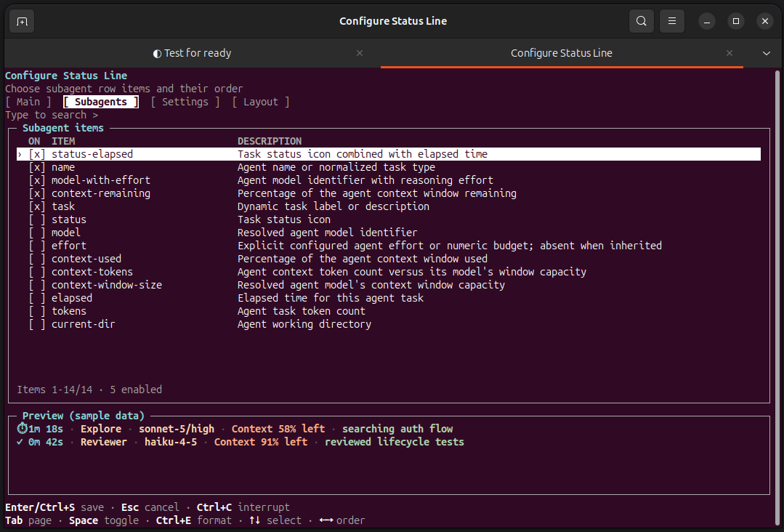Enable the context-tokens checkbox
784x532 pixels.
click(36, 272)
